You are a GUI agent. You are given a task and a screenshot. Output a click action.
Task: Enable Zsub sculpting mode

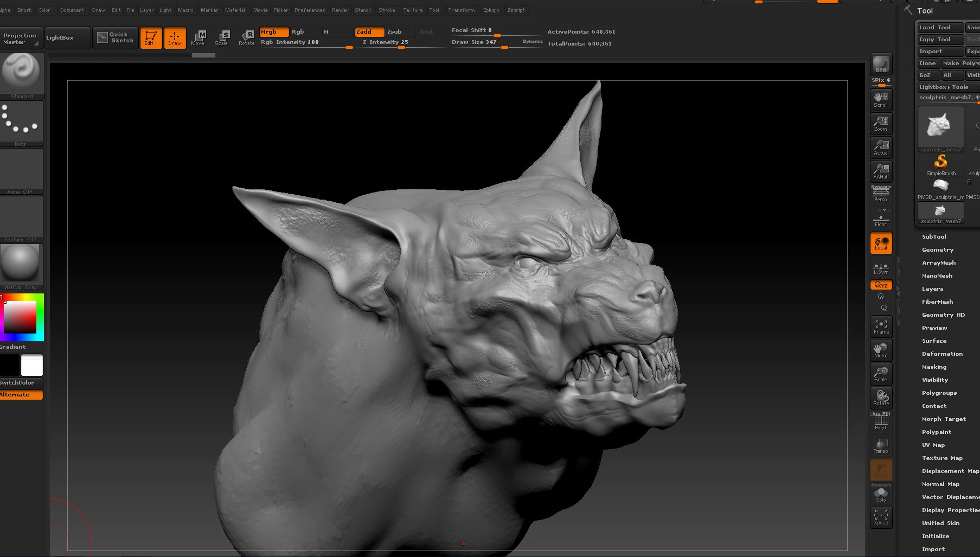400,32
